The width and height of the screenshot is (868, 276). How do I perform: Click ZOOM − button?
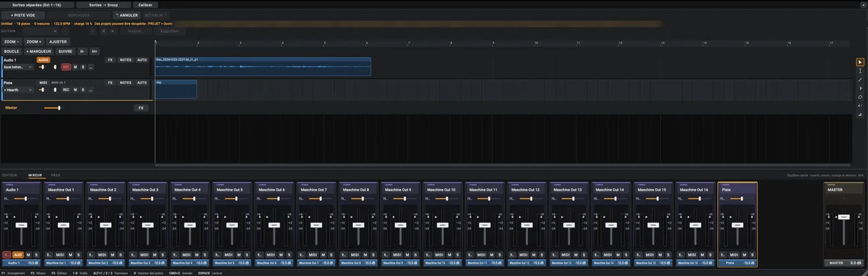click(12, 42)
